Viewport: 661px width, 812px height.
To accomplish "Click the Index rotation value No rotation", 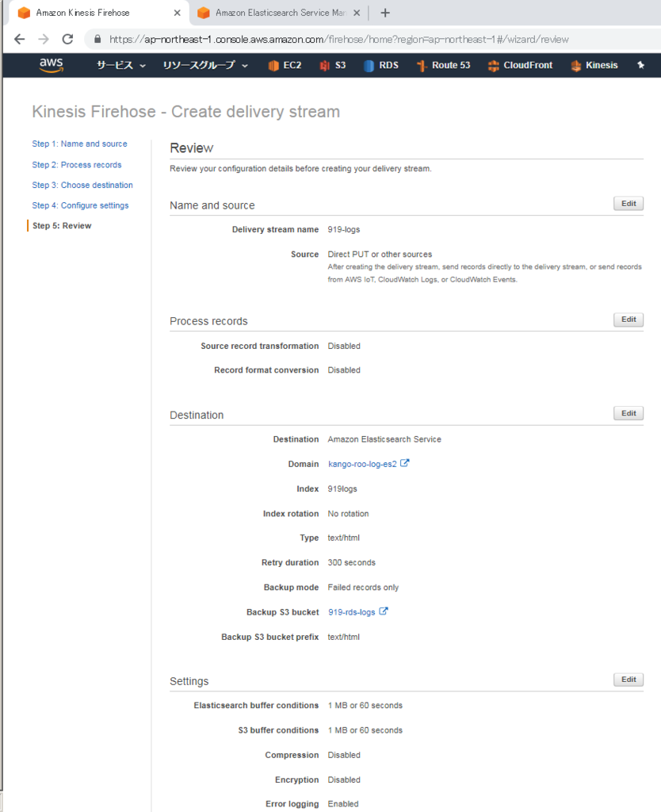I will click(x=348, y=514).
